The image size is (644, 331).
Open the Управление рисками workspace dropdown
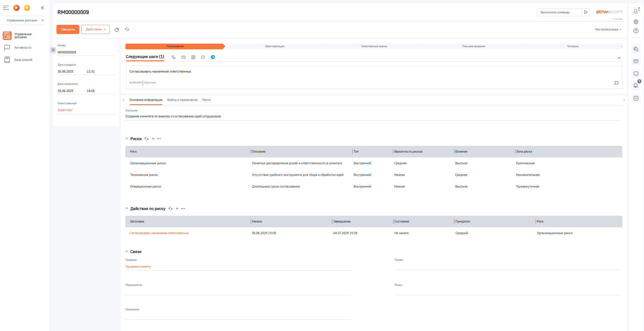[x=25, y=20]
